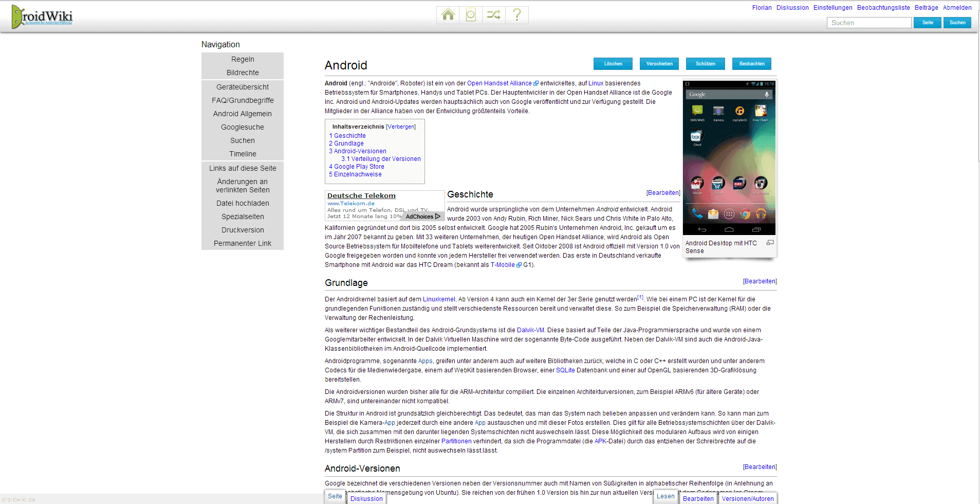Image resolution: width=980 pixels, height=504 pixels.
Task: Switch to the Bearbeiten tab at bottom
Action: point(698,498)
